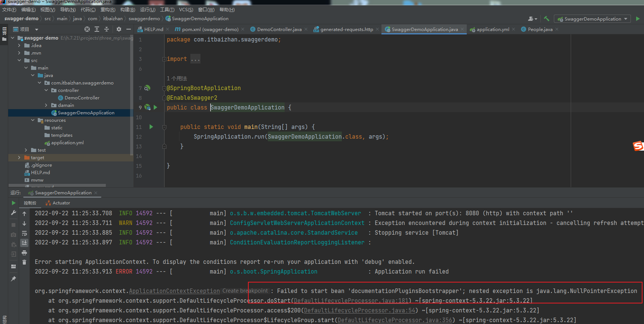
Task: Open DefaultLifecycleProcessor.java:356 link
Action: click(395, 320)
